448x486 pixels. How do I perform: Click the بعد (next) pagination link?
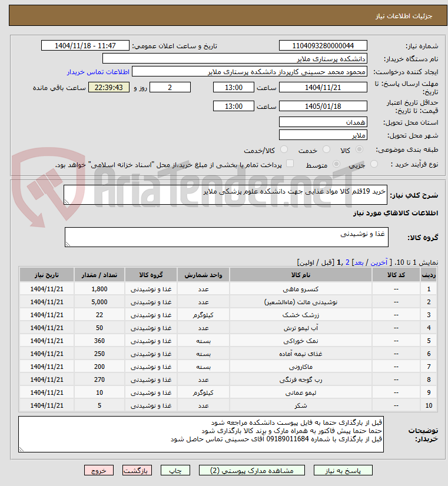click(359, 262)
